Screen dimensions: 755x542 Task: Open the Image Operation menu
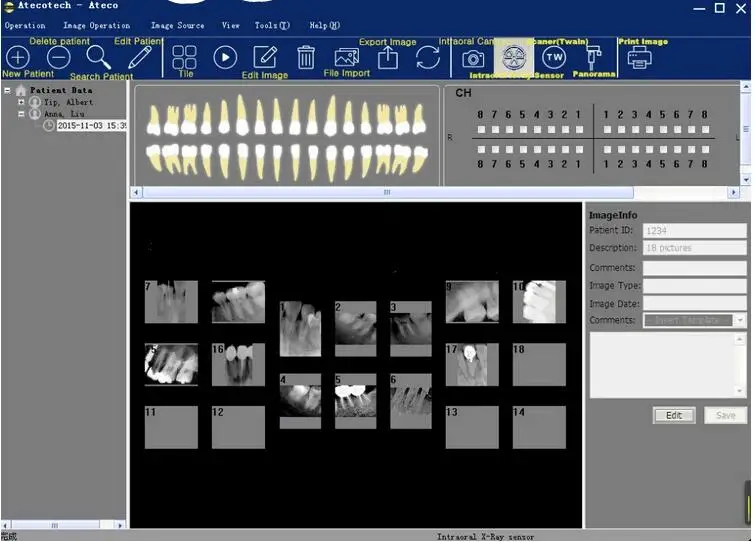click(x=96, y=25)
